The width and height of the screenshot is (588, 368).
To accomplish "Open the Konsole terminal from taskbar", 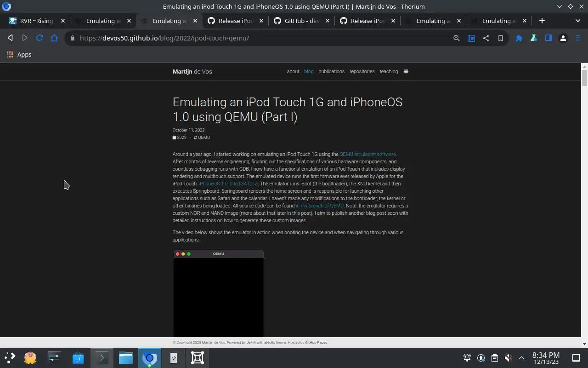I will click(102, 357).
